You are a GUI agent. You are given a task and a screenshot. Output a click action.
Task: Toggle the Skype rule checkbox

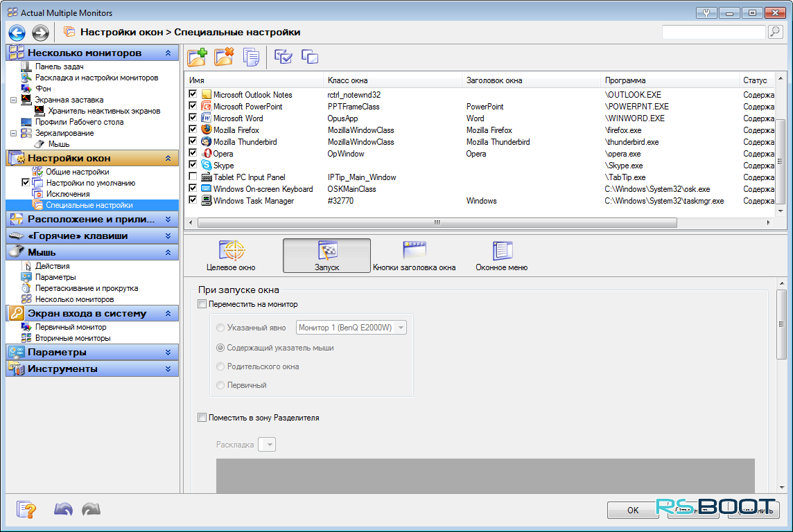click(x=193, y=165)
